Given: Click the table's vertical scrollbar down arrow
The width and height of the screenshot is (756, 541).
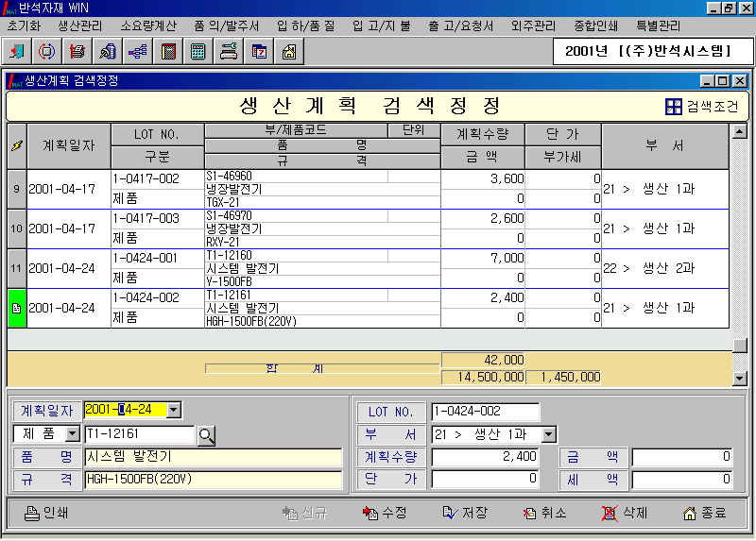Looking at the screenshot, I should (740, 379).
